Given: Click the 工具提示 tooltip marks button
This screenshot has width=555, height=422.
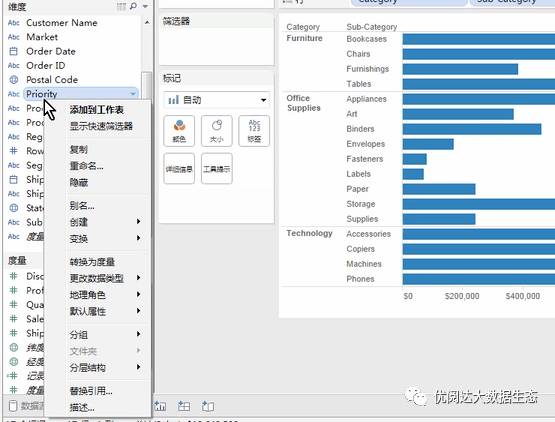Looking at the screenshot, I should (217, 169).
